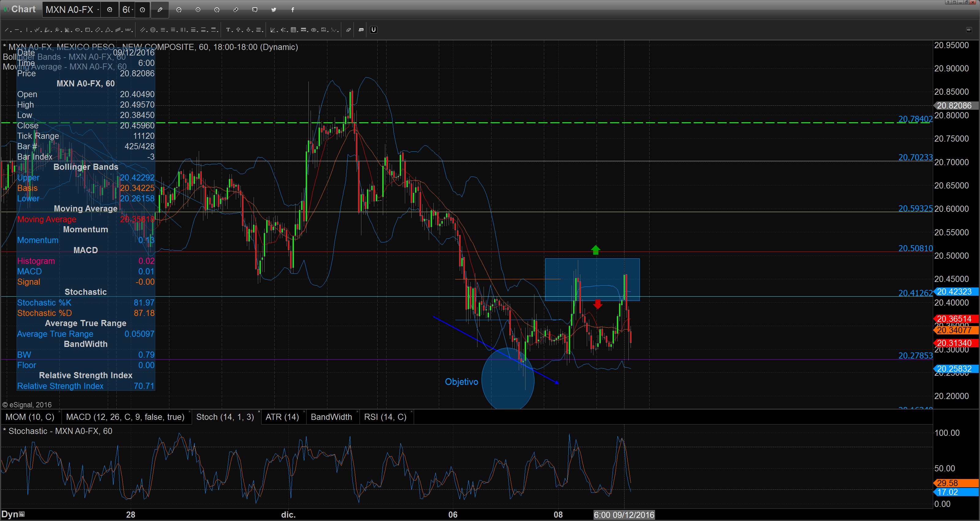Open the 60 interval dropdown
This screenshot has width=980, height=521.
(x=132, y=10)
